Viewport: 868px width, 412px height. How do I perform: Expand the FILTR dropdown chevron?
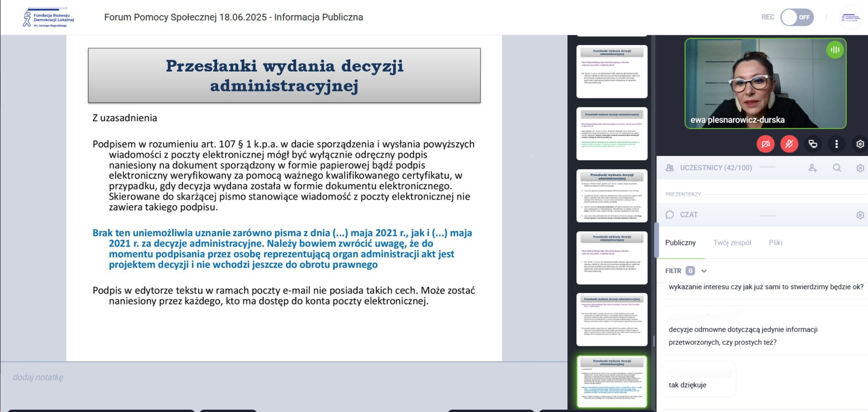[x=704, y=271]
